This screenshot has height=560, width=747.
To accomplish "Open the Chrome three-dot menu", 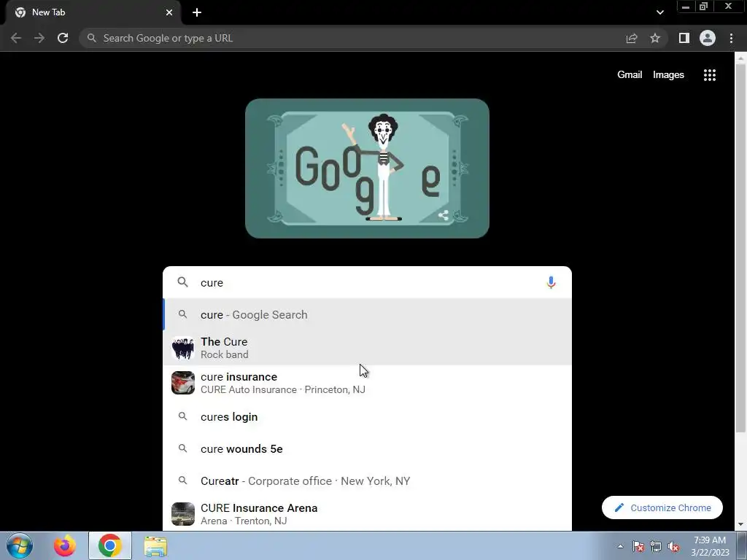I will tap(731, 38).
